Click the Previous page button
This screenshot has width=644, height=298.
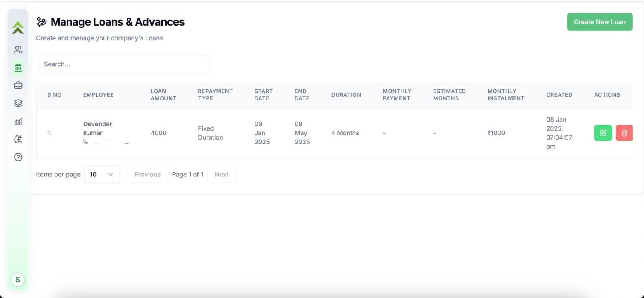148,174
